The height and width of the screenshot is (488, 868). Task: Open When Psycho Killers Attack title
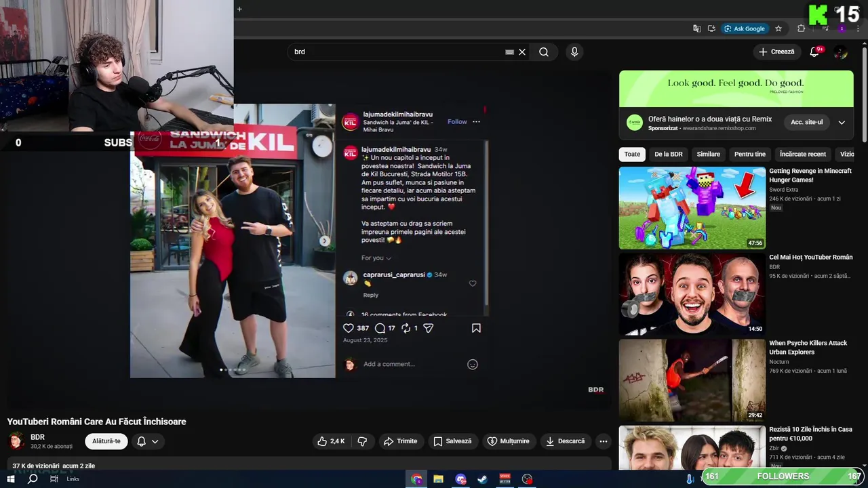(808, 348)
